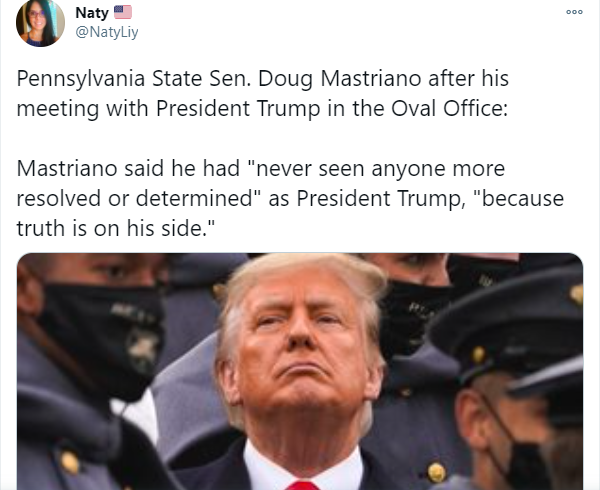600x490 pixels.
Task: Click the American flag emoji beside Naty
Action: tap(123, 13)
